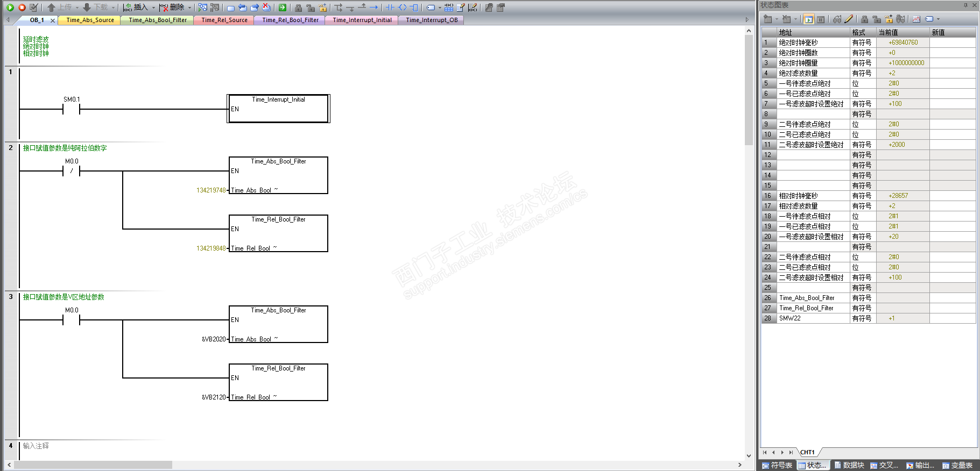Open the Data Block (数据块) bottom tab
This screenshot has width=980, height=471.
(849, 466)
